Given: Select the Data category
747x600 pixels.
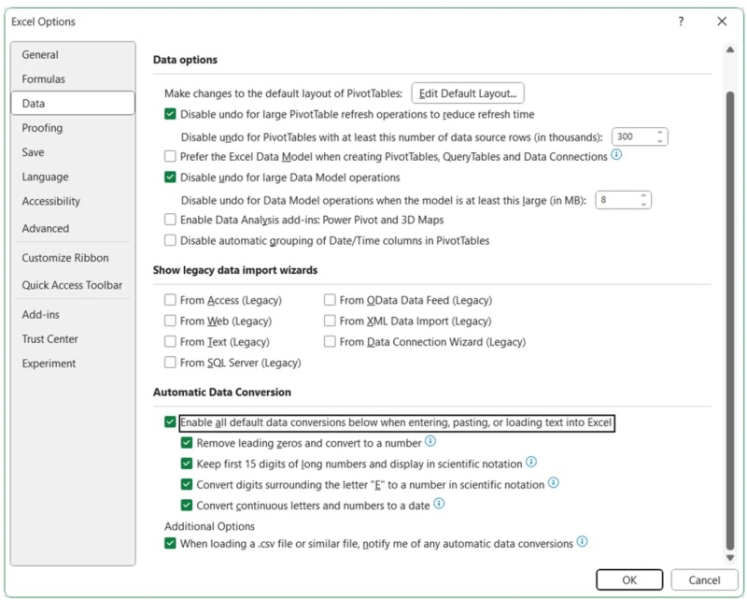Looking at the screenshot, I should [72, 103].
